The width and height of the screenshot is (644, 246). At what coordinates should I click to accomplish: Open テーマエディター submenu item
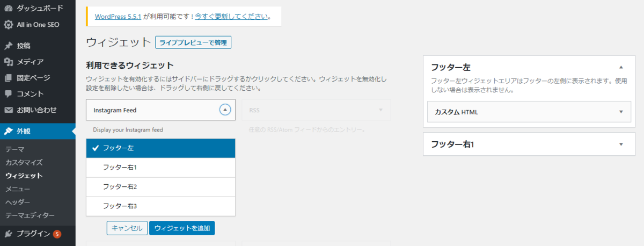point(30,216)
